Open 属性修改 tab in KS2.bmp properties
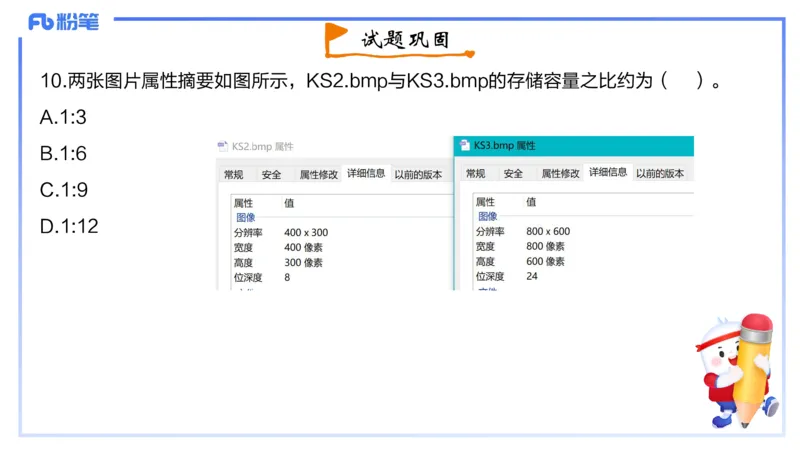This screenshot has width=800, height=450. [x=318, y=174]
